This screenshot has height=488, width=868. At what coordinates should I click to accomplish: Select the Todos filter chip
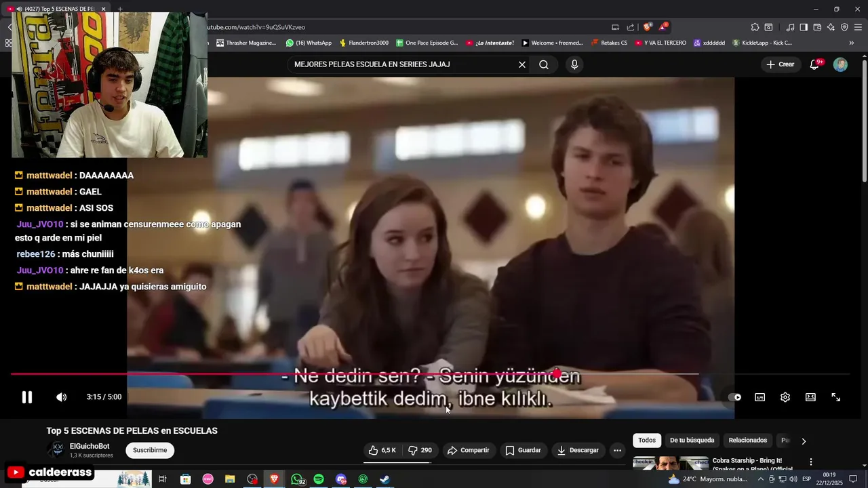coord(647,441)
